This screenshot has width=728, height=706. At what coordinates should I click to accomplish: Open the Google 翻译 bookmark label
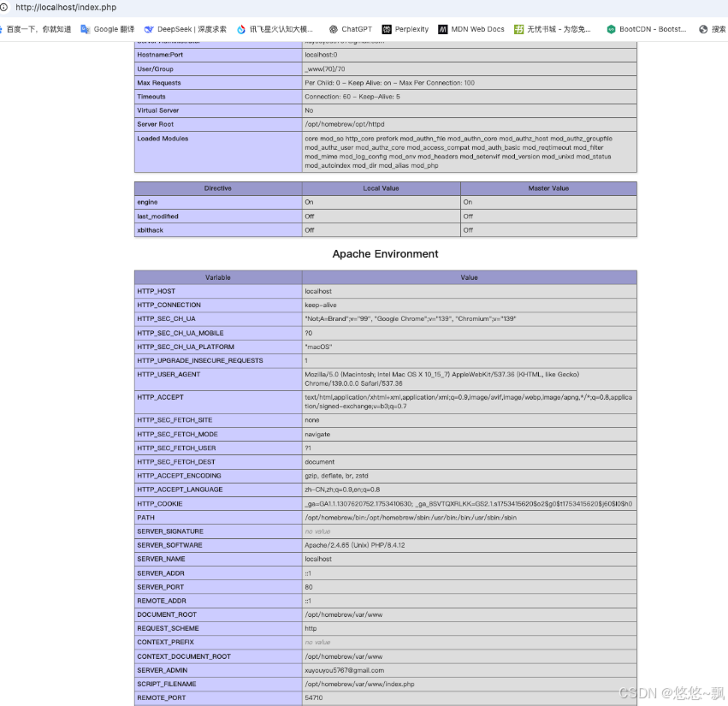point(115,29)
